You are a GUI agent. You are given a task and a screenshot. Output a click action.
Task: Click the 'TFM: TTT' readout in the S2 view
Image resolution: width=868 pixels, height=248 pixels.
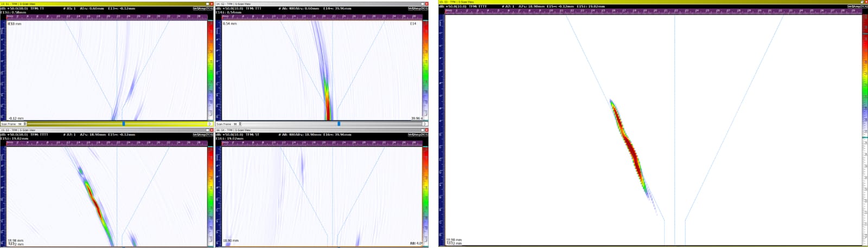(253, 9)
